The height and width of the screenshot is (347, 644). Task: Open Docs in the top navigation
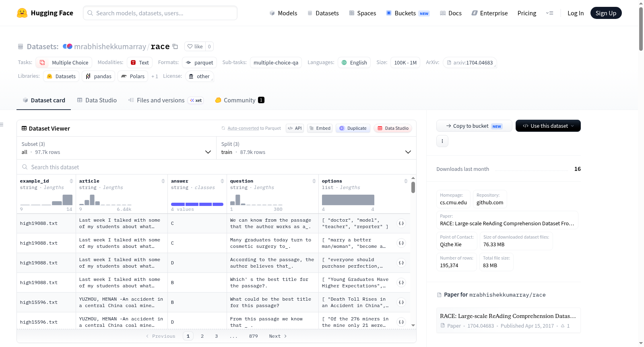451,13
